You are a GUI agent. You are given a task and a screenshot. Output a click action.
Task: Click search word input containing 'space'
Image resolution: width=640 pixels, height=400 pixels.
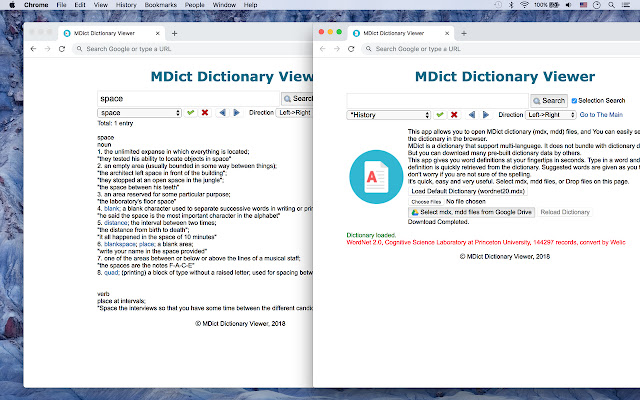pos(188,99)
